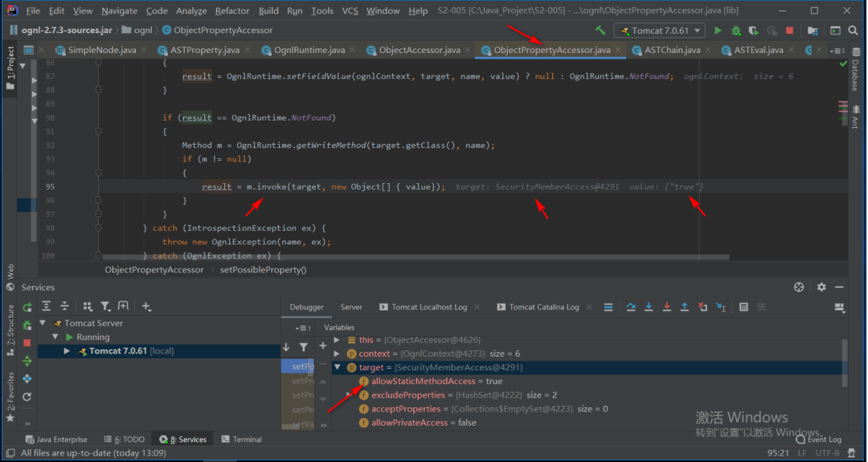868x462 pixels.
Task: Click crosshair locate icon in Services header
Action: pyautogui.click(x=799, y=287)
